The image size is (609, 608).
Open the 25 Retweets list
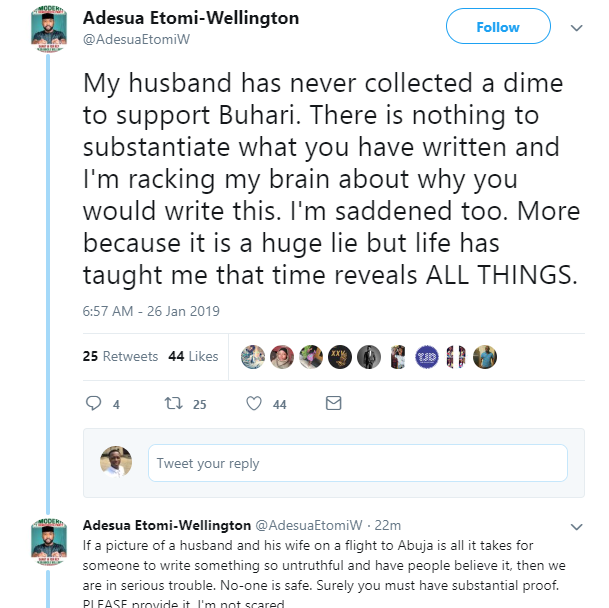click(120, 356)
